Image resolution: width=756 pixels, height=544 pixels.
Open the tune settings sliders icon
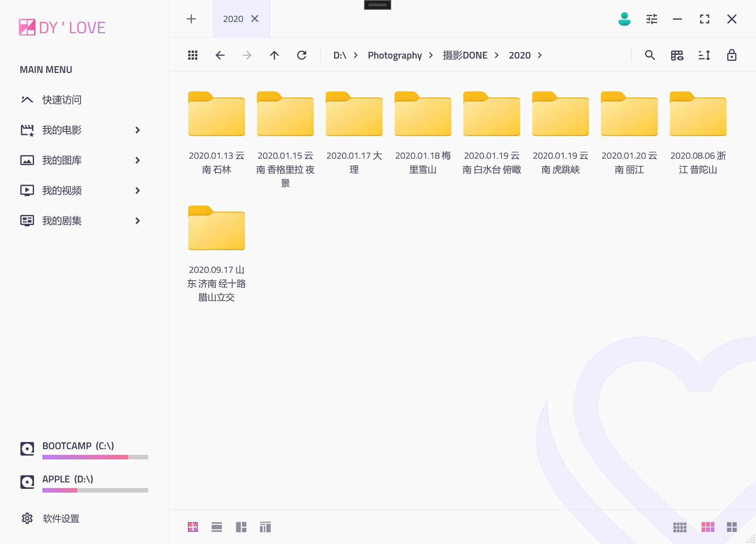[652, 19]
